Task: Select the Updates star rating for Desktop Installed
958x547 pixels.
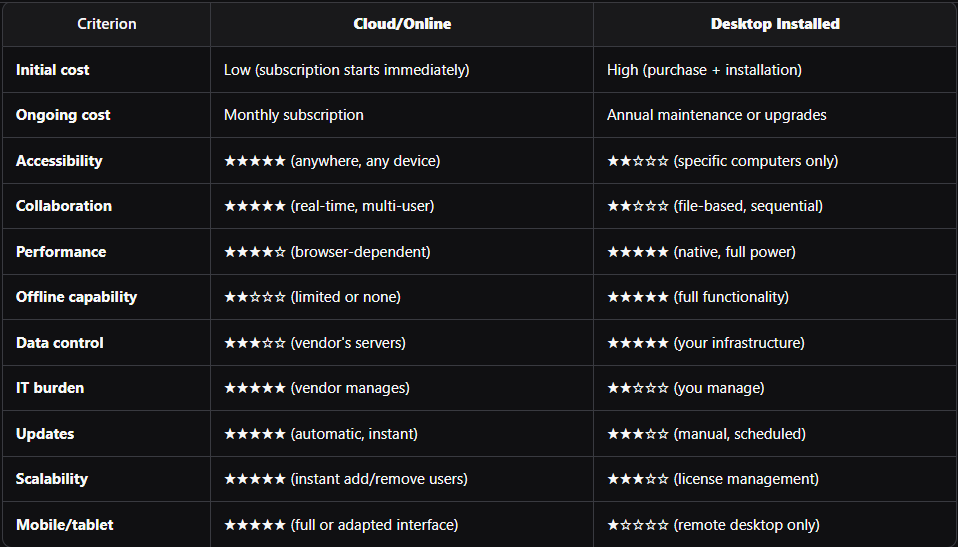Action: (638, 434)
